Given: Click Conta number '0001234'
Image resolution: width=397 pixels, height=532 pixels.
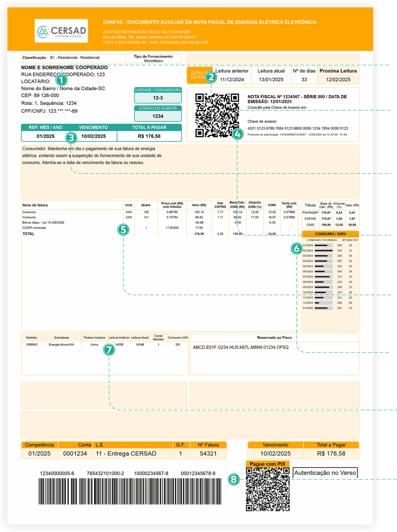Looking at the screenshot, I should click(75, 454).
